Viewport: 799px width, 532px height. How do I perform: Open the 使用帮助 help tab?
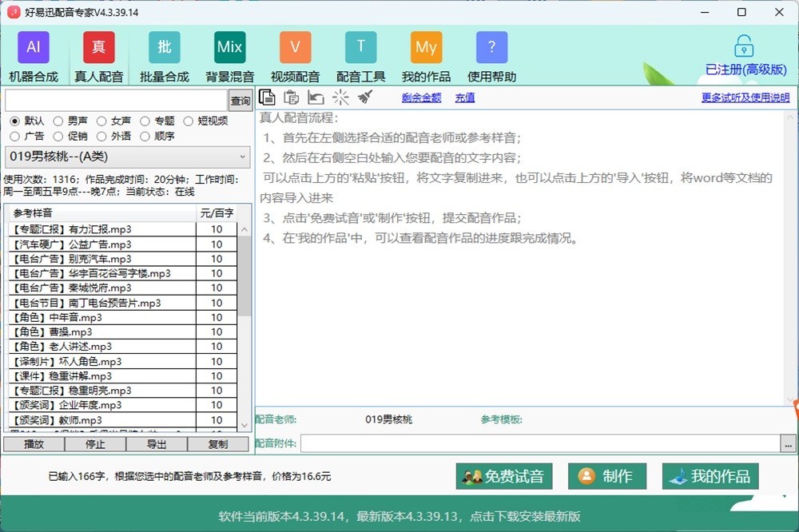(x=491, y=58)
